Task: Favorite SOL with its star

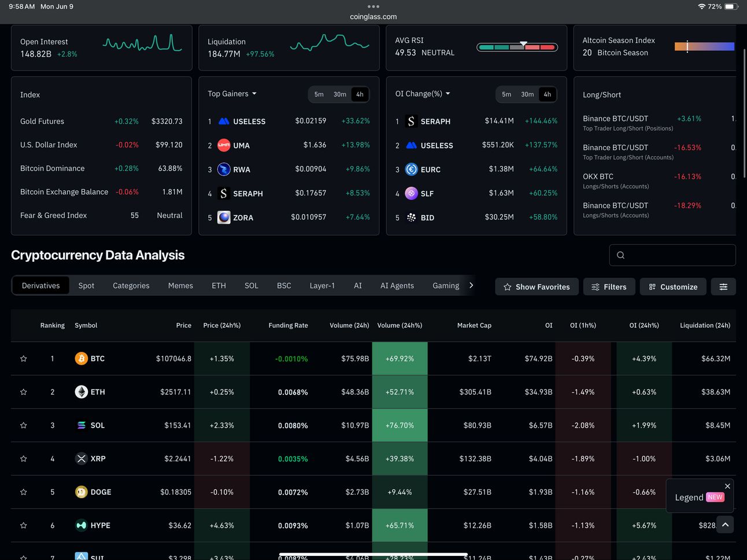Action: (24, 425)
